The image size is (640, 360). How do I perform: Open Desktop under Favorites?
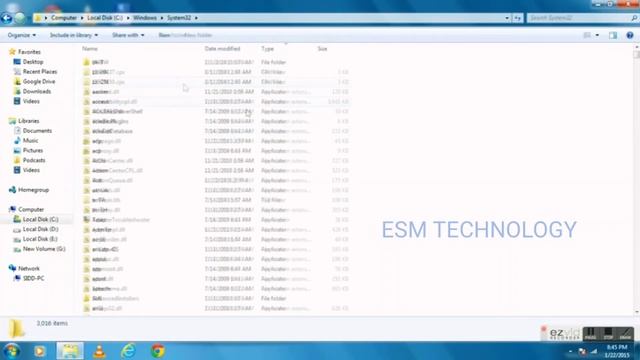(x=33, y=62)
